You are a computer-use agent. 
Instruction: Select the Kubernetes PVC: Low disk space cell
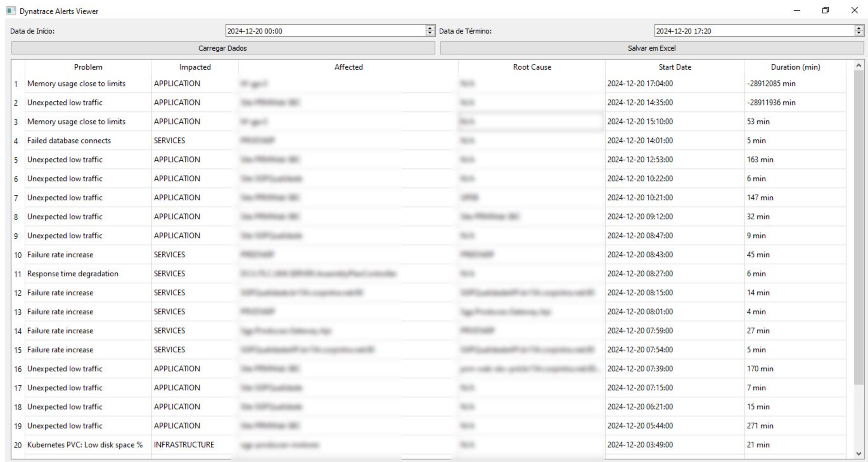[85, 445]
